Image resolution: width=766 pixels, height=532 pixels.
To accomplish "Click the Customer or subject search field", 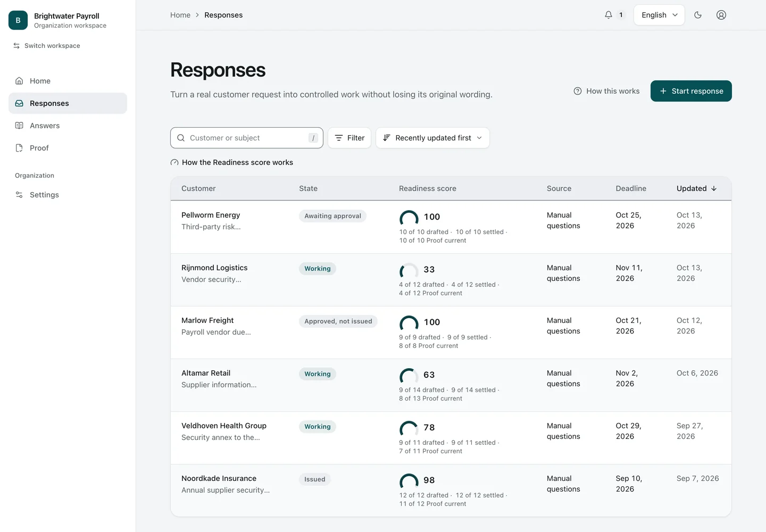I will click(x=247, y=138).
